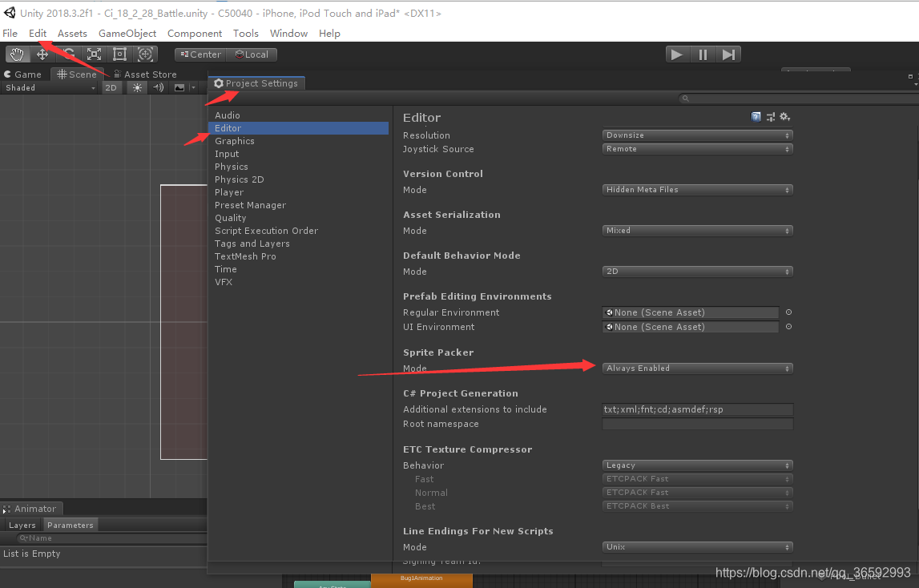Screen dimensions: 919x588
Task: Pick Regular Environment scene asset circle
Action: [x=789, y=312]
